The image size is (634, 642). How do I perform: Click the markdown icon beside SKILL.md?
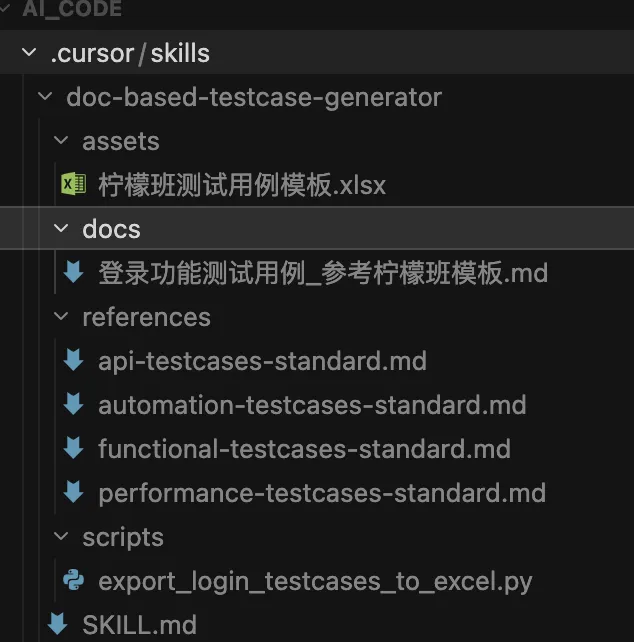click(57, 625)
